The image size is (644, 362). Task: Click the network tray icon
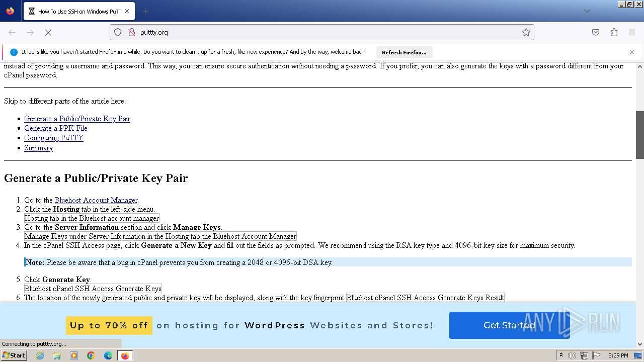click(584, 355)
